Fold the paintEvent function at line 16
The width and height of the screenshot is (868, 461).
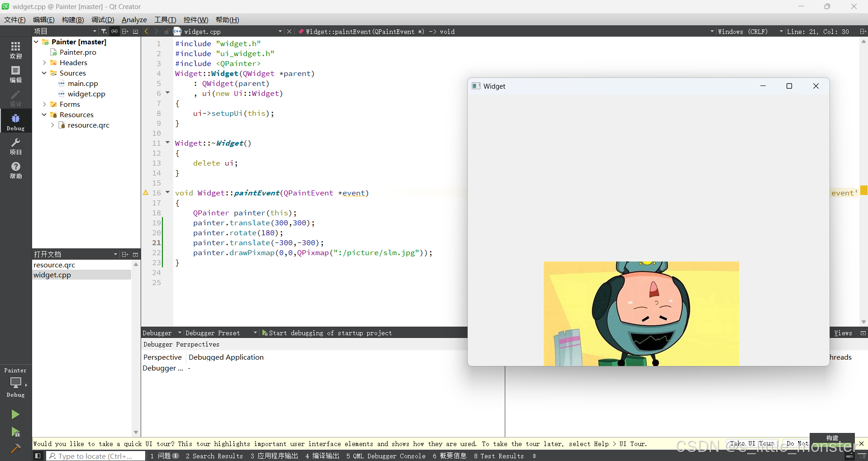pyautogui.click(x=167, y=192)
